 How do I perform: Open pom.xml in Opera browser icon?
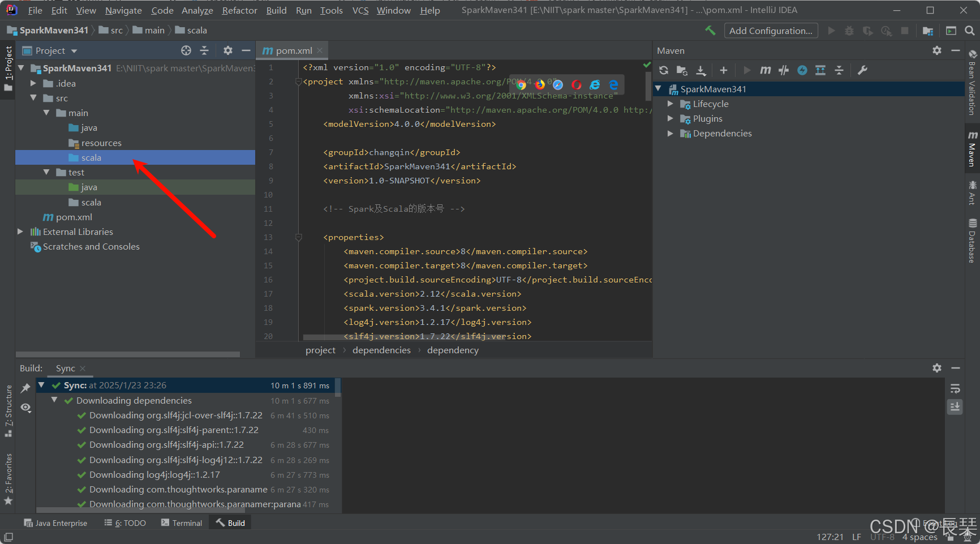pos(577,85)
